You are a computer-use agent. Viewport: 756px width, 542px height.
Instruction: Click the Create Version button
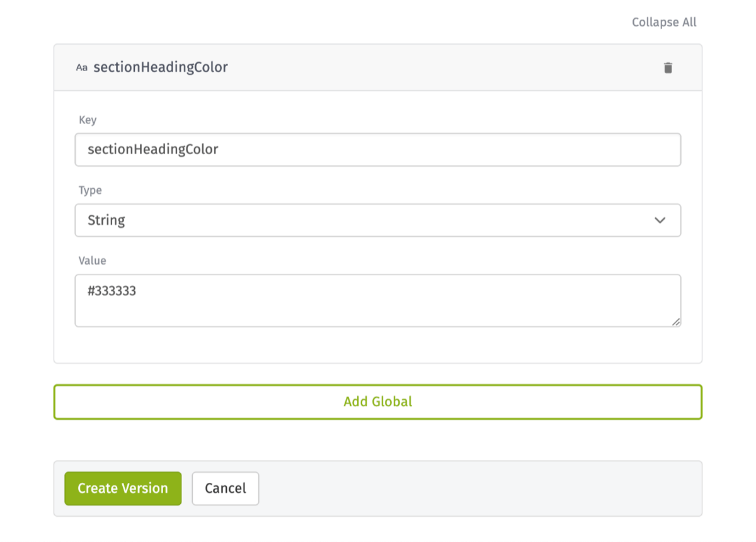tap(123, 488)
